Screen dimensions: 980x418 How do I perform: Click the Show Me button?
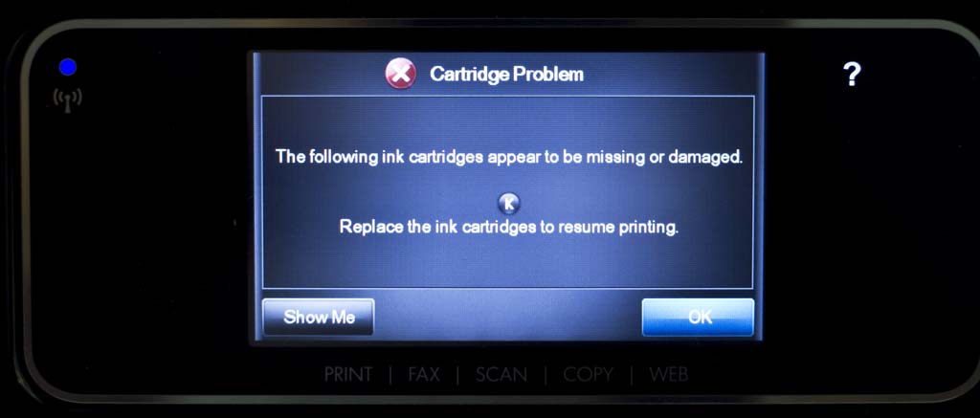coord(318,317)
